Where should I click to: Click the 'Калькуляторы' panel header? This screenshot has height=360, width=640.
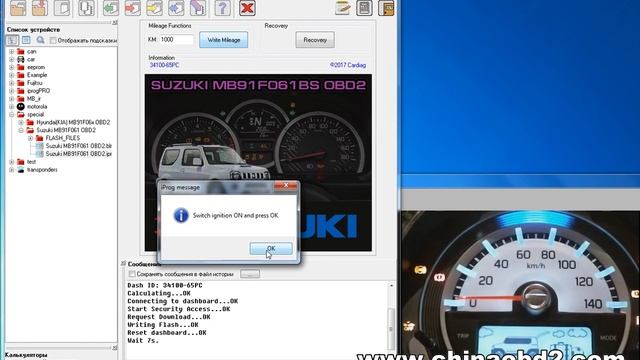(27, 355)
